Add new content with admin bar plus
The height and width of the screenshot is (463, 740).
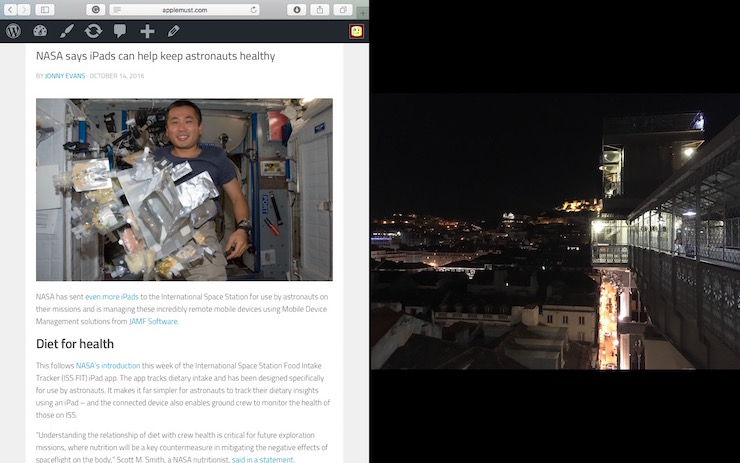coord(147,31)
